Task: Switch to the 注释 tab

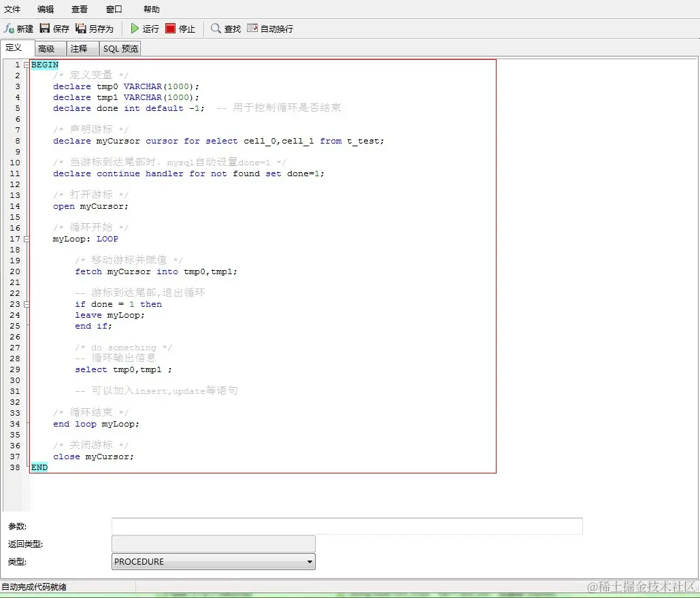Action: tap(82, 48)
